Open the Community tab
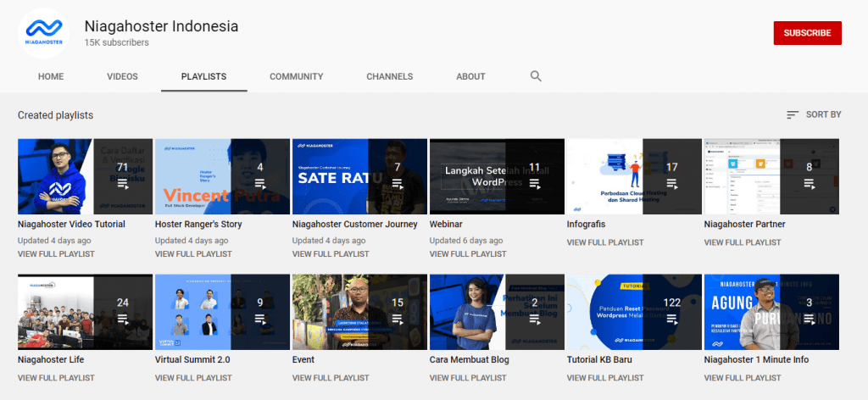868x400 pixels. (296, 76)
